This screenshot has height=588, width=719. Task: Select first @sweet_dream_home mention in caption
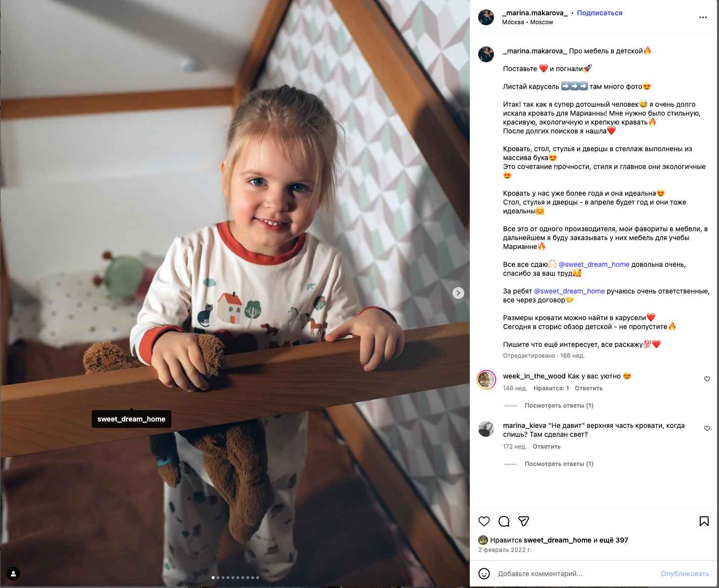tap(594, 264)
